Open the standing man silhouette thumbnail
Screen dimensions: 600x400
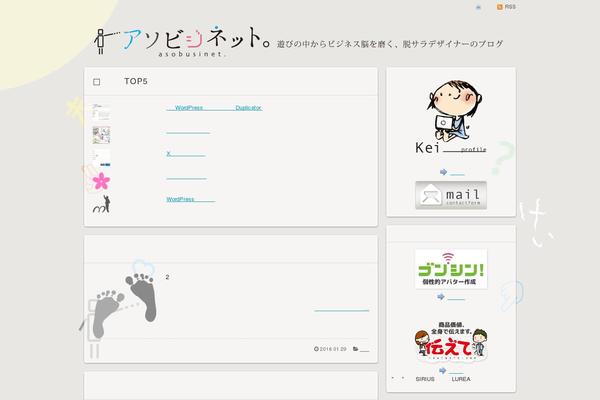tap(101, 204)
